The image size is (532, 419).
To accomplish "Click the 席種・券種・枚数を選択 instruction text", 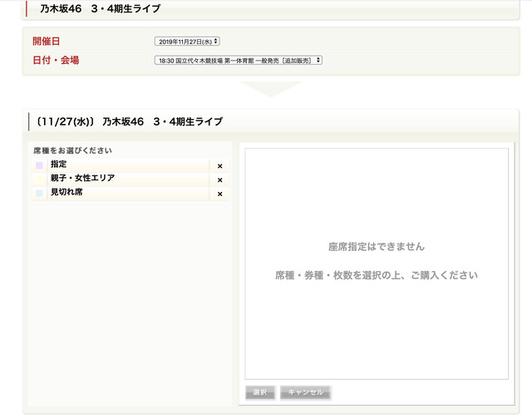I will [377, 275].
